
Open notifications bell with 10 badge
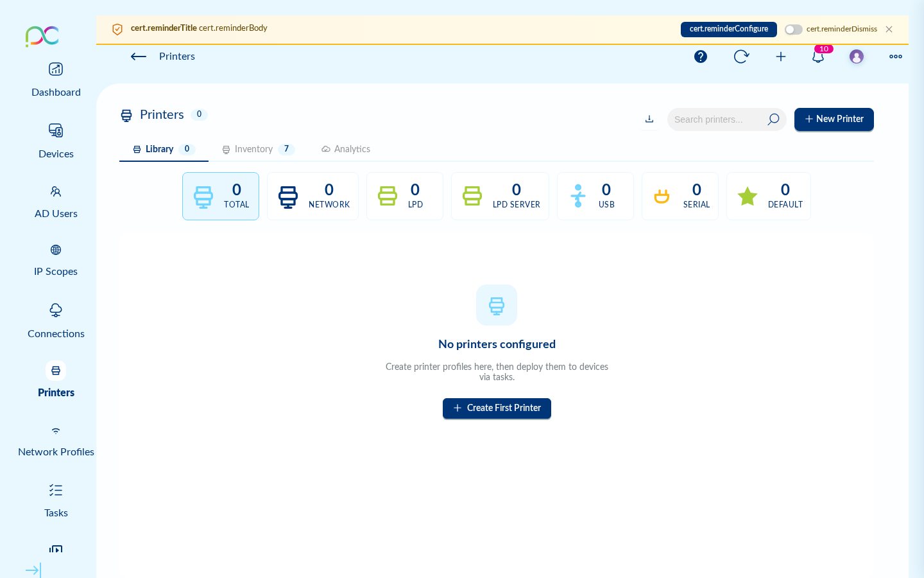[818, 57]
